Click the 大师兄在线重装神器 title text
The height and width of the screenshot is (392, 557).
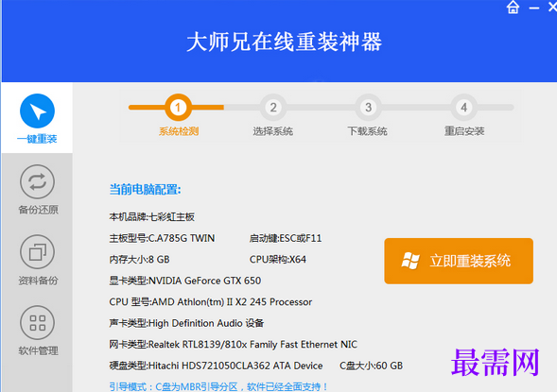point(285,42)
